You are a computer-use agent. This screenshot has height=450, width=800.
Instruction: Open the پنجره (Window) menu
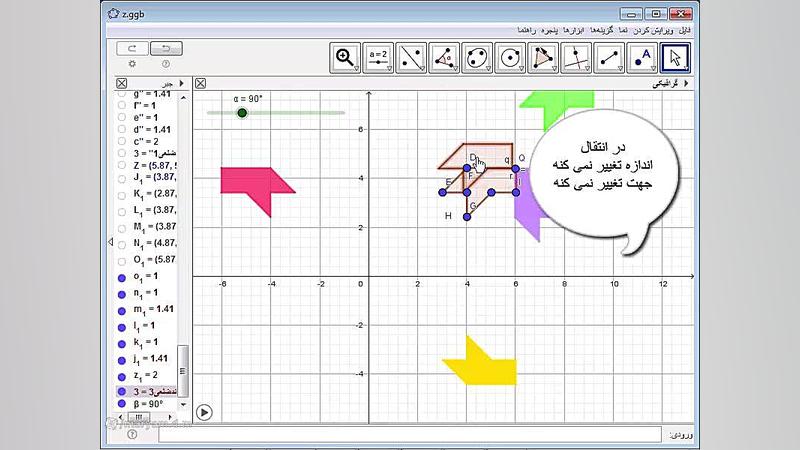(549, 31)
